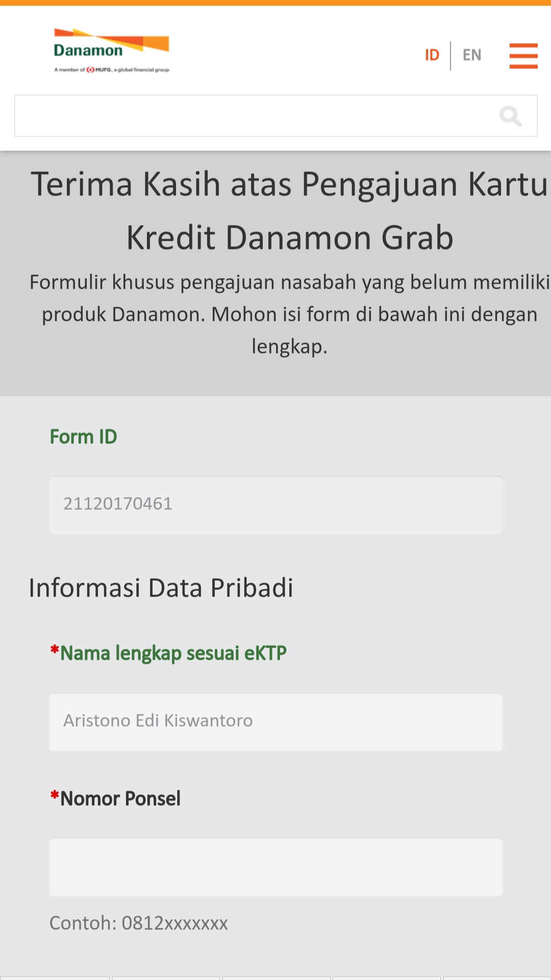Open the orange hamburger menu
Viewport: 551px width, 980px height.
tap(523, 56)
